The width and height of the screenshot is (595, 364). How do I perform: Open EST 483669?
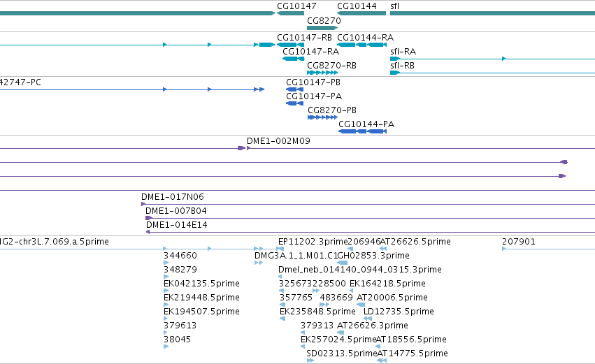[x=336, y=298]
